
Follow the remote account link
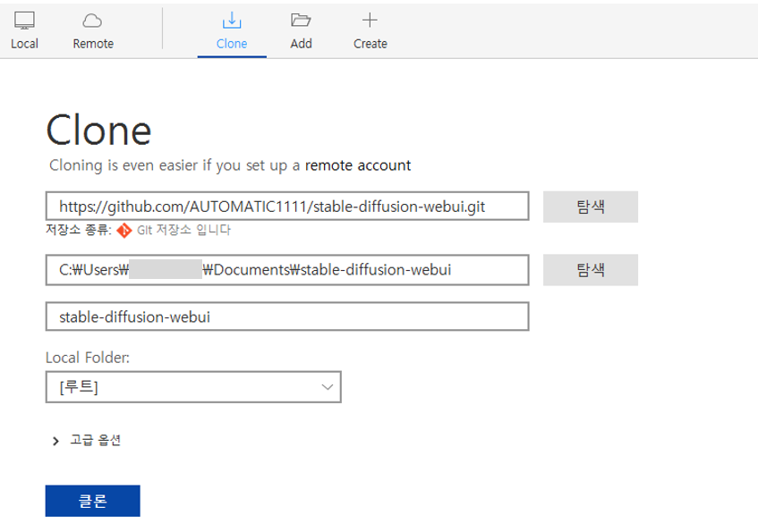(358, 165)
